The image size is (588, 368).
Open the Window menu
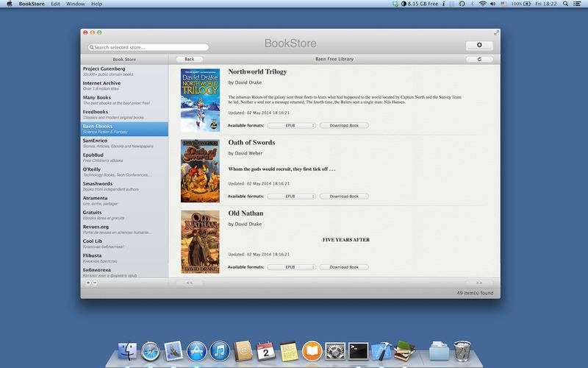[76, 4]
